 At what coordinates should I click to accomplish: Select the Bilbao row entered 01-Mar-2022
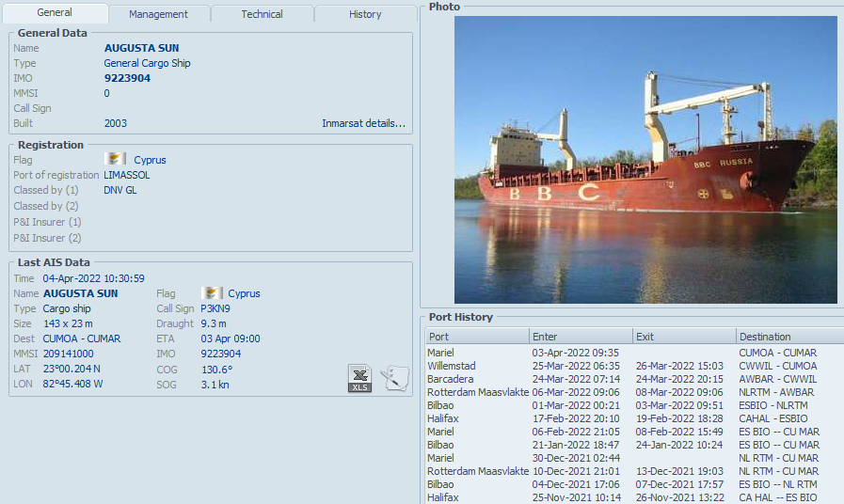[634, 405]
